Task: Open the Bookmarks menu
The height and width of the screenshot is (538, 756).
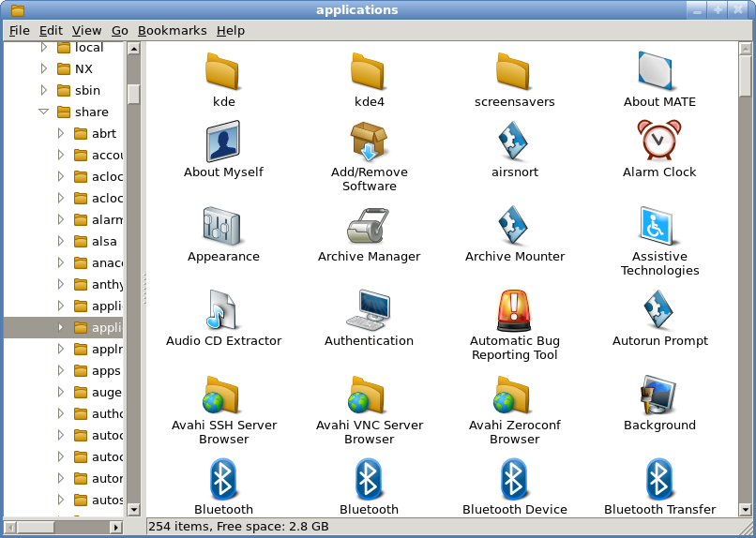Action: click(x=173, y=30)
